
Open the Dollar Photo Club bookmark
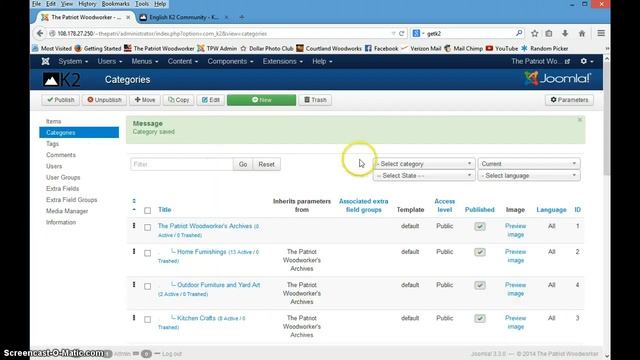267,48
